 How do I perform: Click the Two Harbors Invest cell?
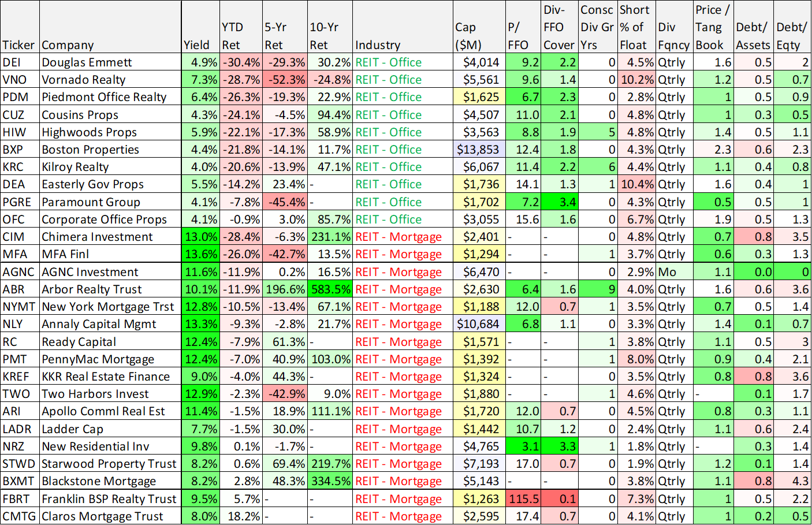110,394
